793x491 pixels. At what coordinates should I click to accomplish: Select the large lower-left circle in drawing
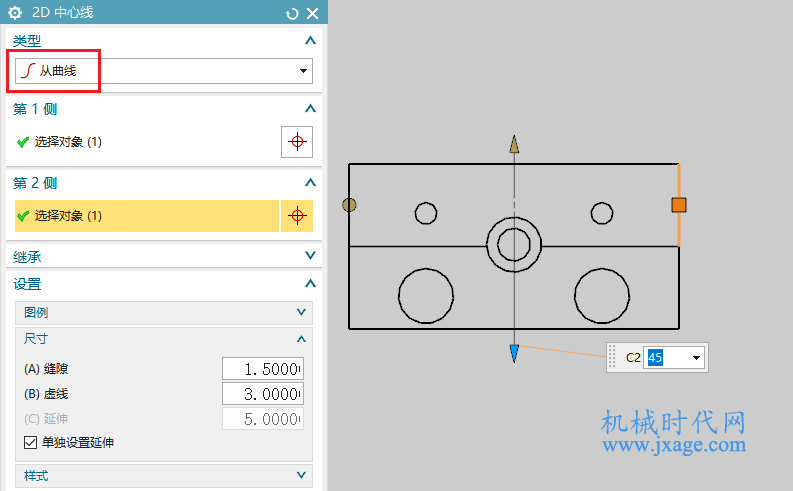(426, 296)
